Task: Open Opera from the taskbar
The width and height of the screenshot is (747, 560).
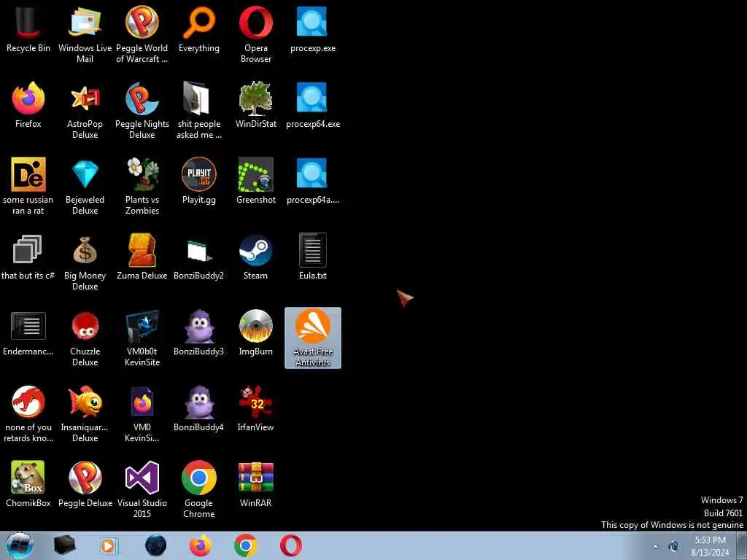Action: [291, 545]
